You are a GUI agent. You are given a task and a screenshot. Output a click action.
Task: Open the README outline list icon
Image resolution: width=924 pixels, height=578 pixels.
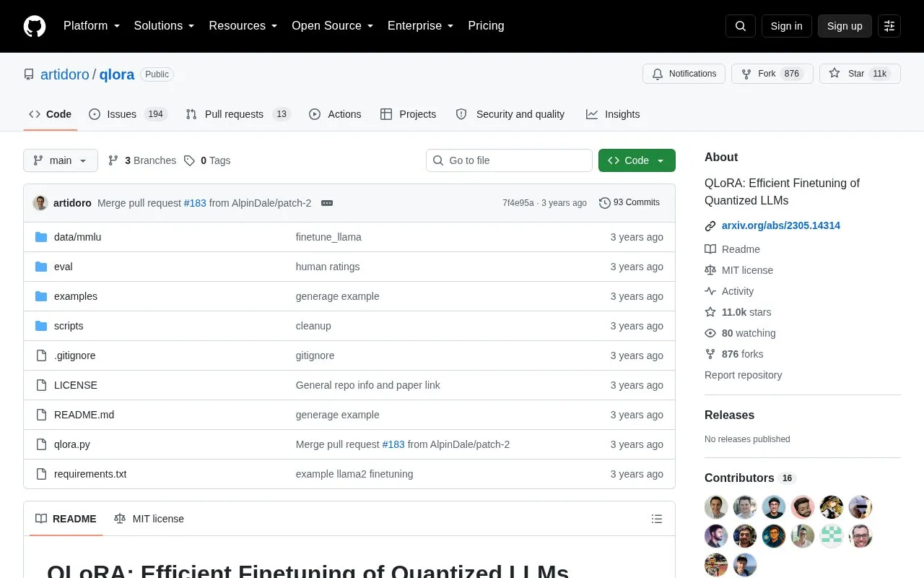tap(657, 519)
